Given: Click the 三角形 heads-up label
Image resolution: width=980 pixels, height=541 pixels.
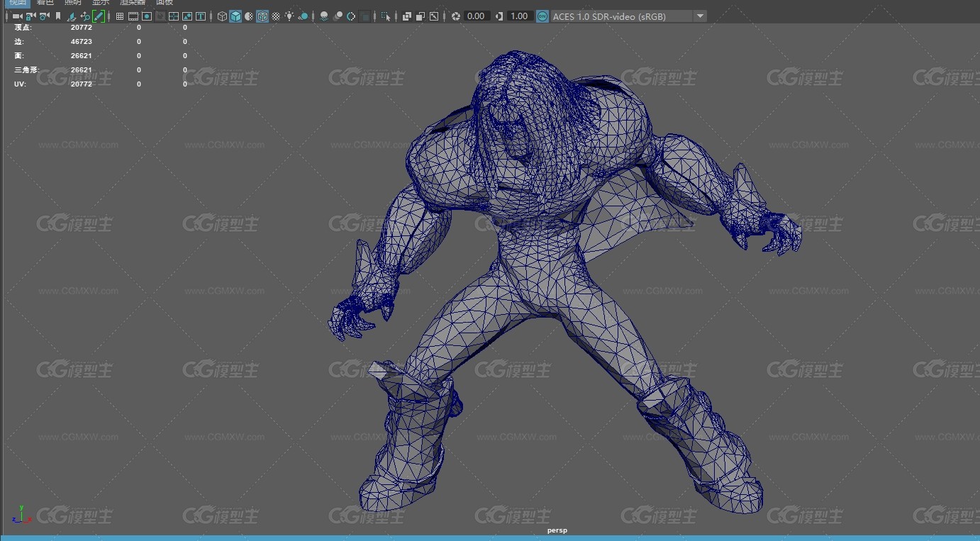Looking at the screenshot, I should [x=26, y=70].
